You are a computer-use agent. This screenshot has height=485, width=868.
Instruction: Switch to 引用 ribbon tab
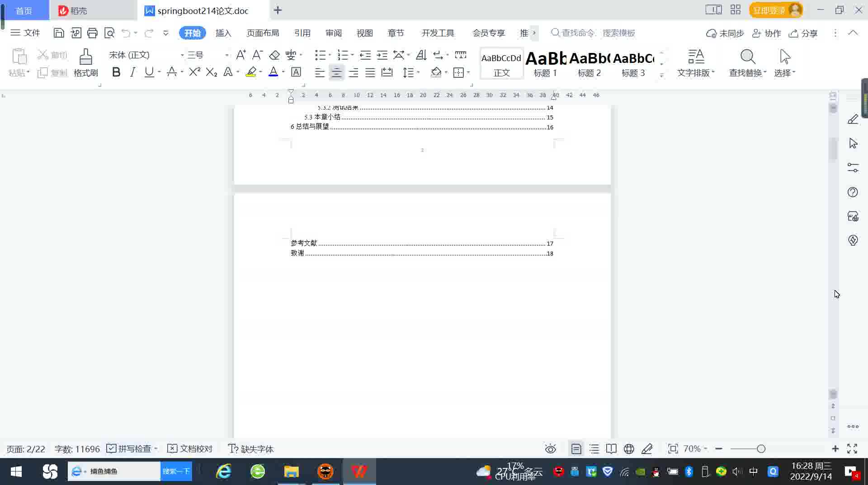click(x=302, y=33)
